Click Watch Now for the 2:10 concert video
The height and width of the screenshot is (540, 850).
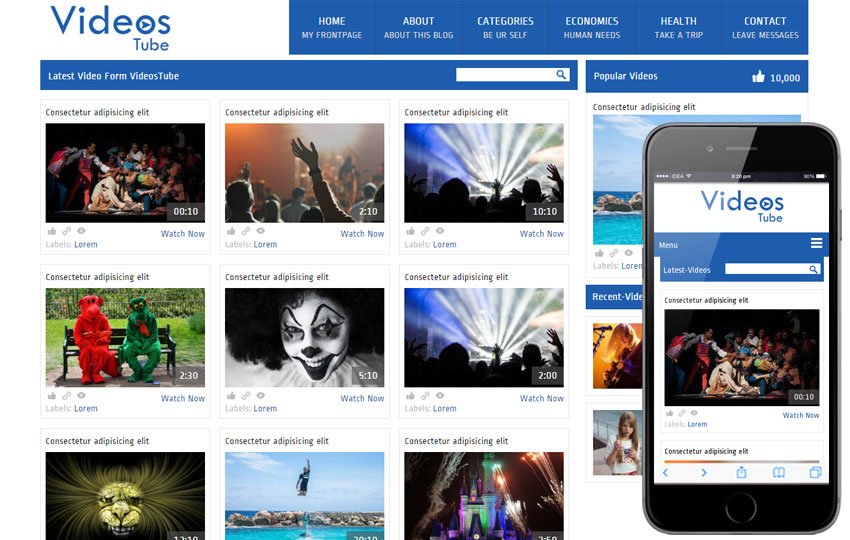point(362,234)
